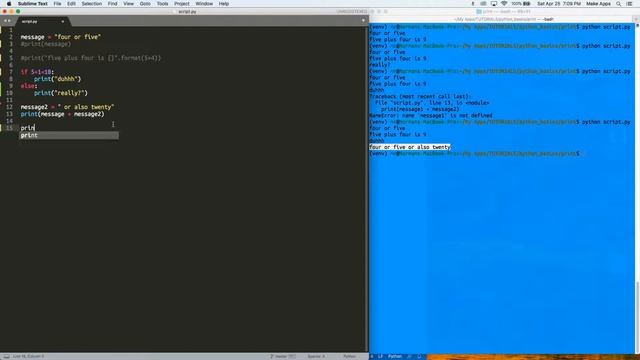The height and width of the screenshot is (360, 640).
Task: Click the line and column status text
Action: point(28,356)
